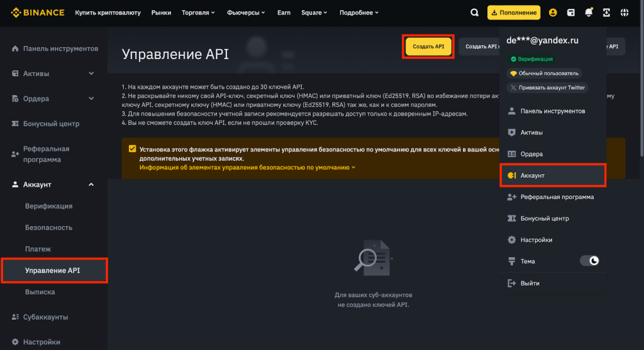Uncheck the default security controls checkbox
Image resolution: width=644 pixels, height=350 pixels.
[132, 148]
